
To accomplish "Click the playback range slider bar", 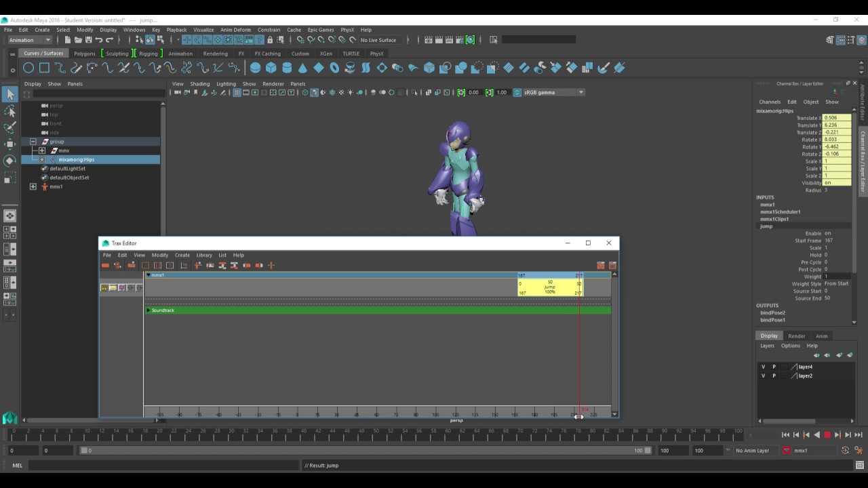I will click(x=366, y=450).
